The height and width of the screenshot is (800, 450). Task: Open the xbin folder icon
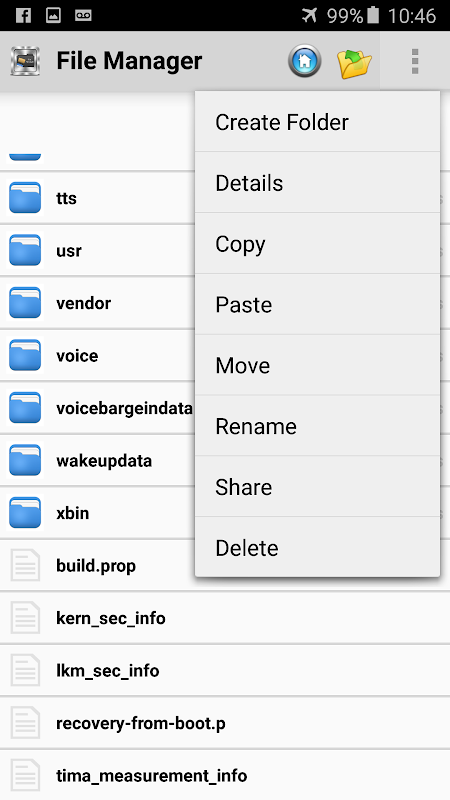(25, 513)
